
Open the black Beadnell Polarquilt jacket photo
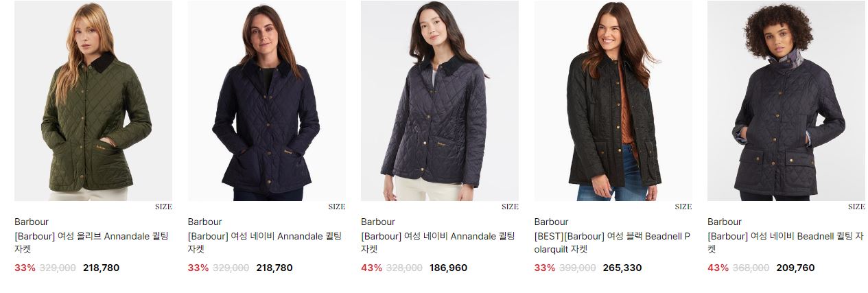tap(613, 101)
